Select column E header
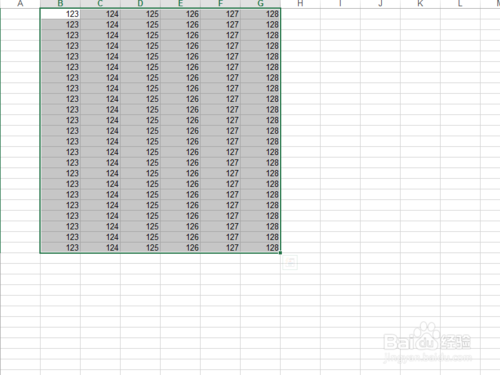The width and height of the screenshot is (500, 375). pyautogui.click(x=180, y=4)
